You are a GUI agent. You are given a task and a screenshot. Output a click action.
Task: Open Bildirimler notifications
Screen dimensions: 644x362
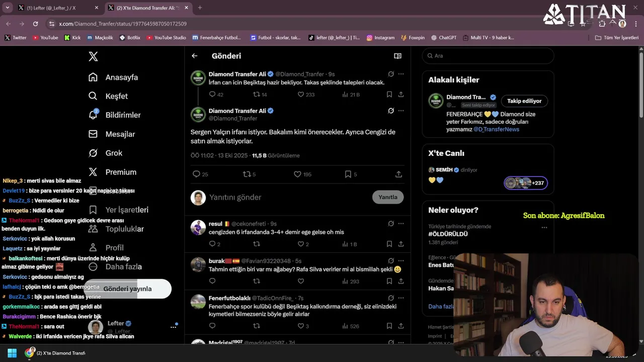point(115,115)
